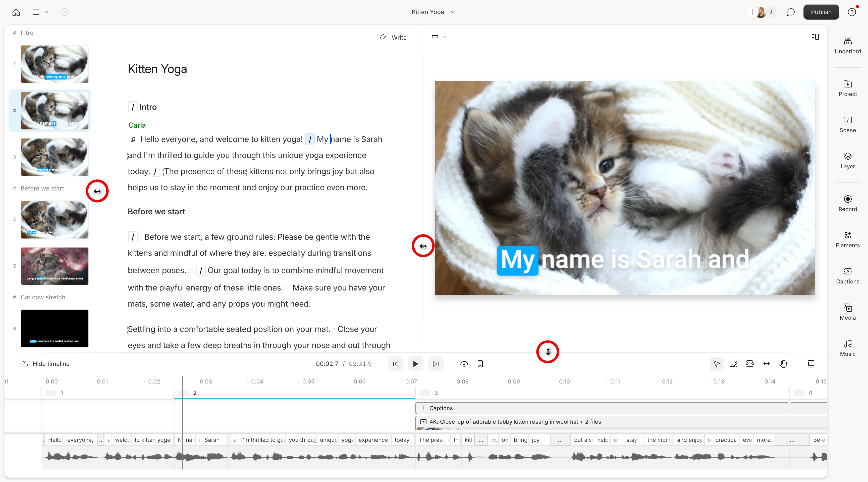
Task: Click the Publish button
Action: (821, 12)
